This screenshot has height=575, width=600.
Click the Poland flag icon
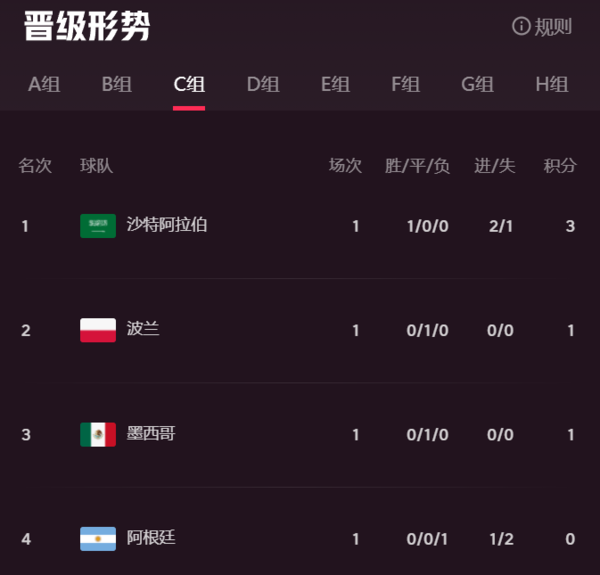point(98,330)
